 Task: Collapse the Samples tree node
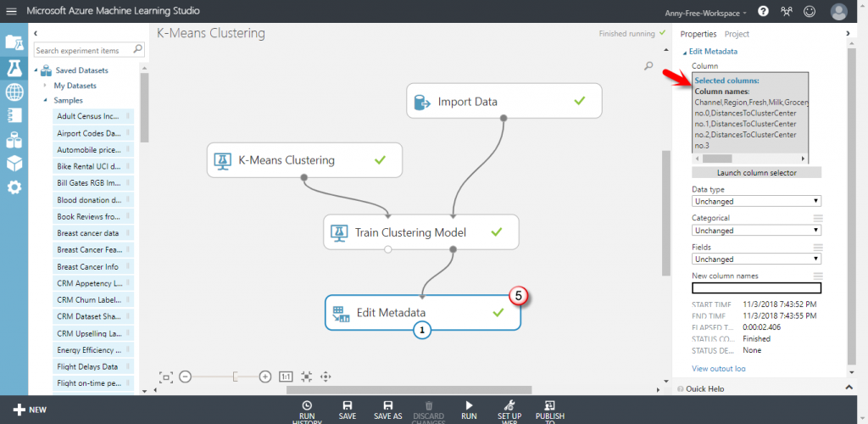(x=46, y=101)
